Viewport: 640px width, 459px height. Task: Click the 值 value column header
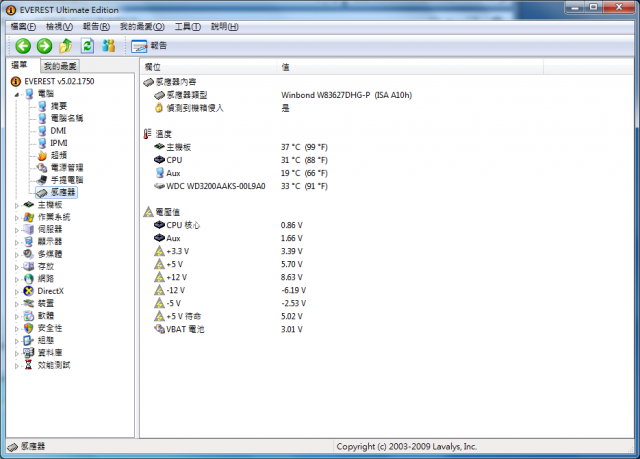[x=410, y=67]
